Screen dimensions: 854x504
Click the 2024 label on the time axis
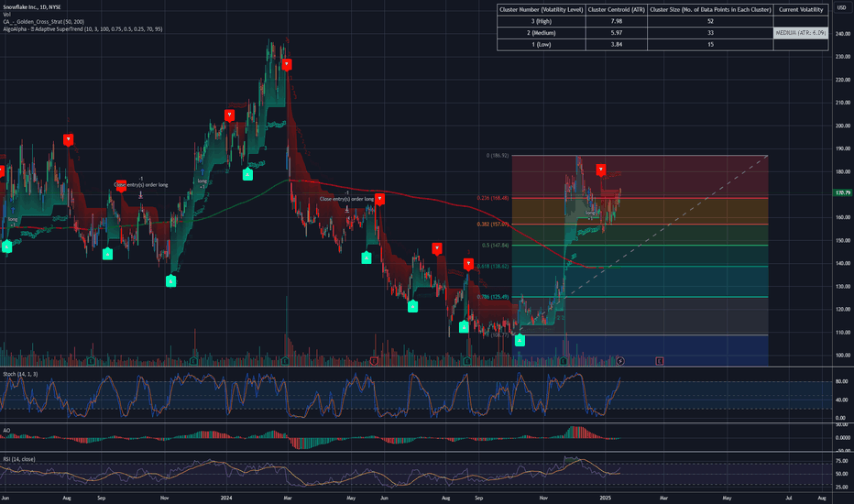(226, 498)
